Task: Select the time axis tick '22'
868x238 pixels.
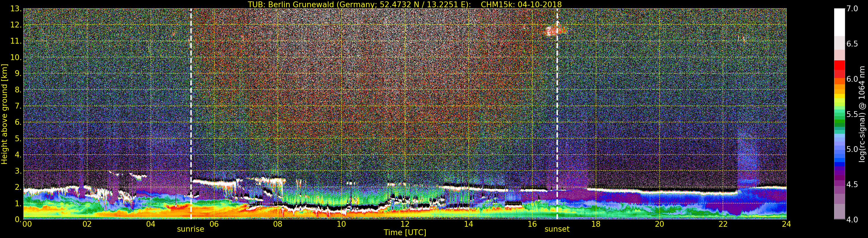Action: (723, 224)
